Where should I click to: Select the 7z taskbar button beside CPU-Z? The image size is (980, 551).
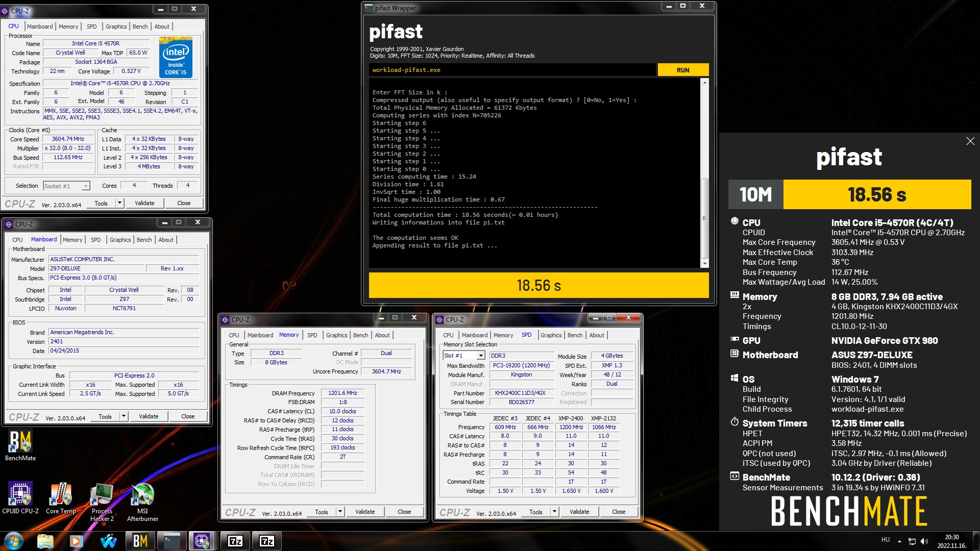(x=235, y=541)
